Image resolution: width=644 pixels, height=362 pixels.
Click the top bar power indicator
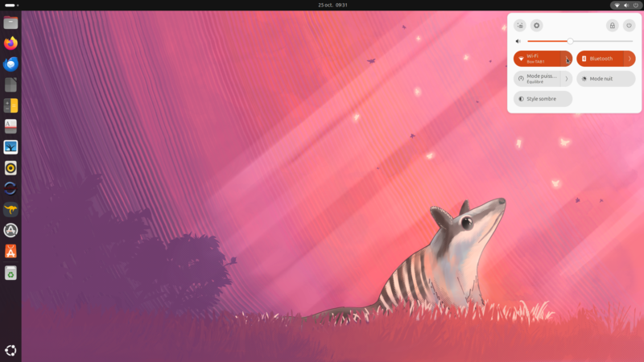(x=635, y=6)
